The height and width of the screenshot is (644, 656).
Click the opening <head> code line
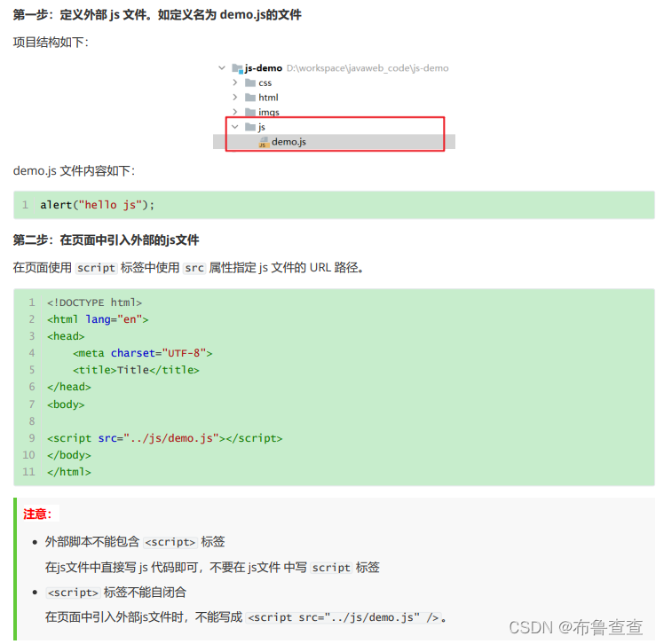[x=66, y=336]
